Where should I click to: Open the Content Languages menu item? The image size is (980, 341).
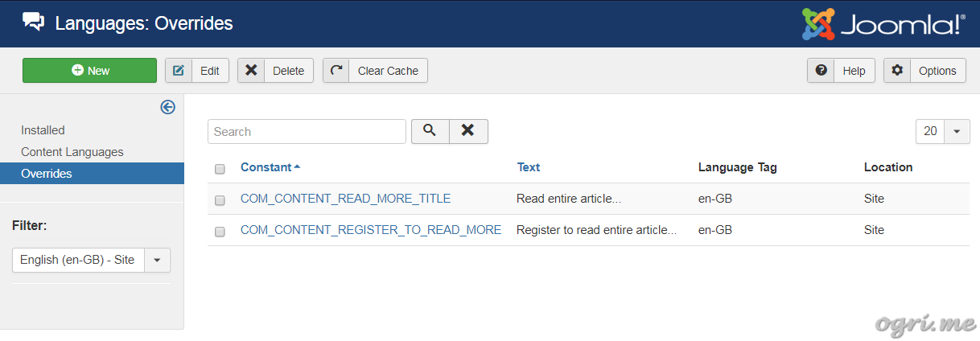click(72, 152)
